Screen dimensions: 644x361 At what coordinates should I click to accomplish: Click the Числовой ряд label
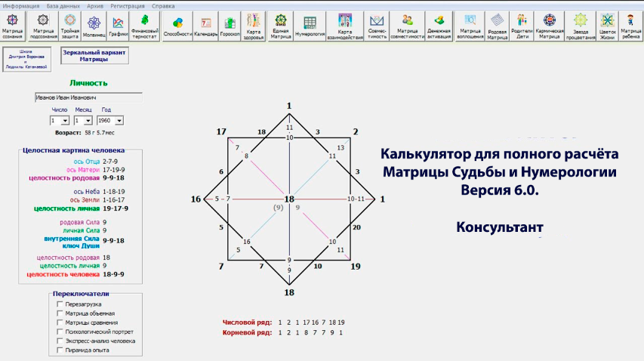point(247,322)
